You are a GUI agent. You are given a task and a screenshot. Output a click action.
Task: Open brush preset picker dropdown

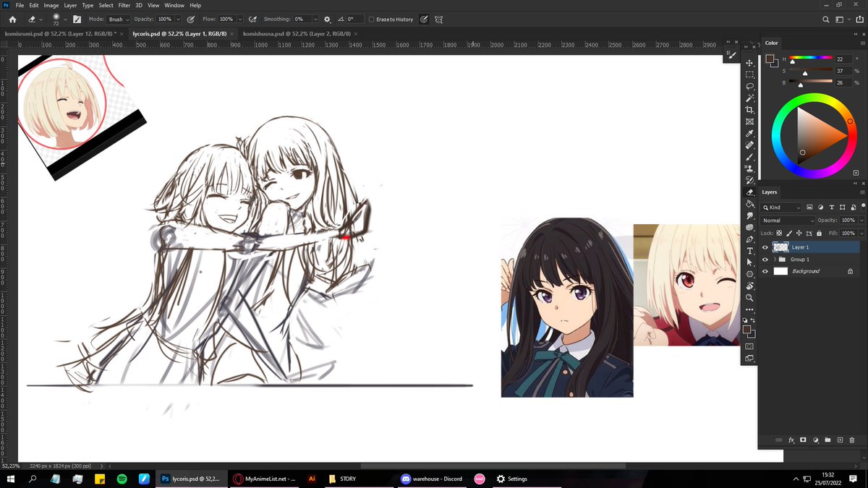coord(64,20)
